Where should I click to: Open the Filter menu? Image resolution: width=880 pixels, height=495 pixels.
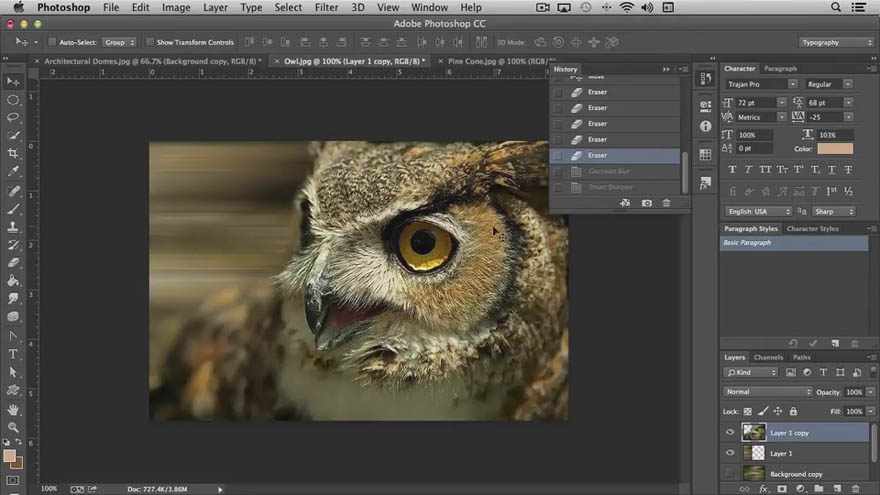coord(326,7)
